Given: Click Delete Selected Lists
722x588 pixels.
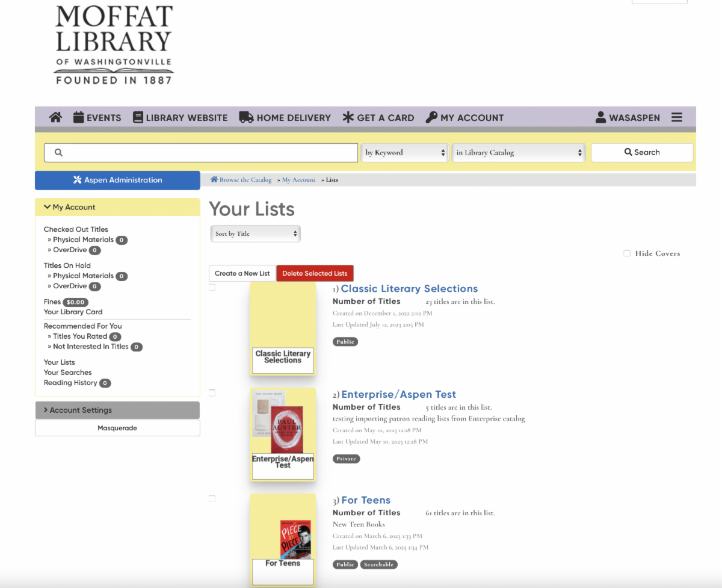Looking at the screenshot, I should [x=315, y=273].
